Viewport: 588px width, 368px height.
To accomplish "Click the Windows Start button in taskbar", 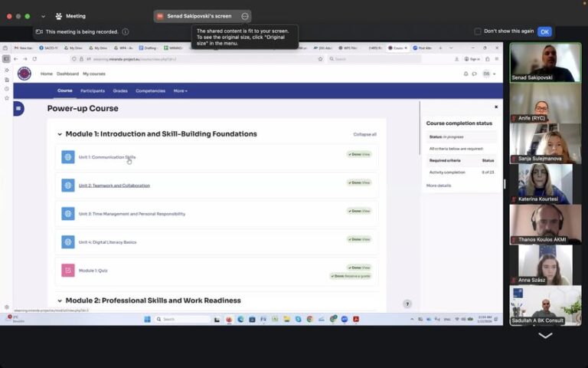I will point(147,319).
